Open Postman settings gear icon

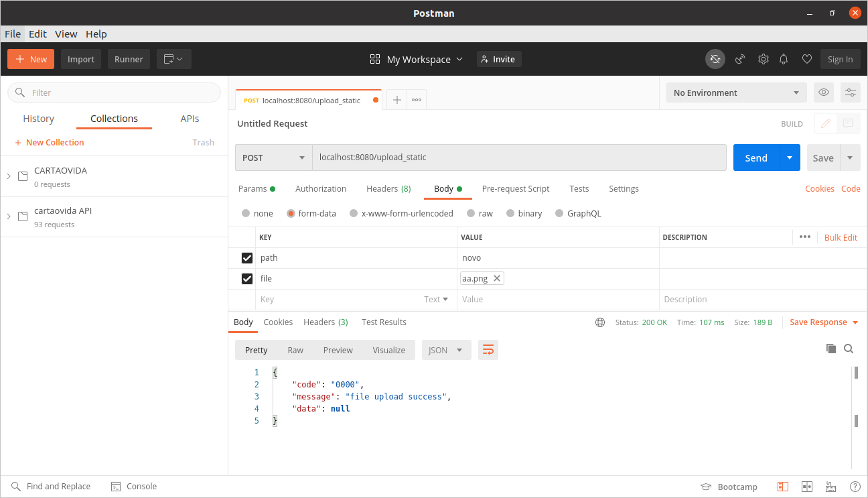pos(764,59)
